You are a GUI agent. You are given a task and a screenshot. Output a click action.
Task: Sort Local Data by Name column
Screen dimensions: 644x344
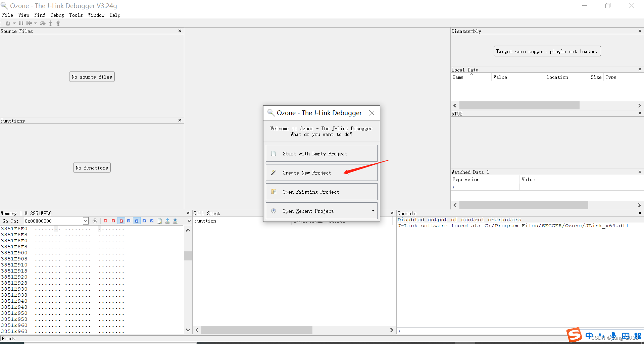(471, 77)
